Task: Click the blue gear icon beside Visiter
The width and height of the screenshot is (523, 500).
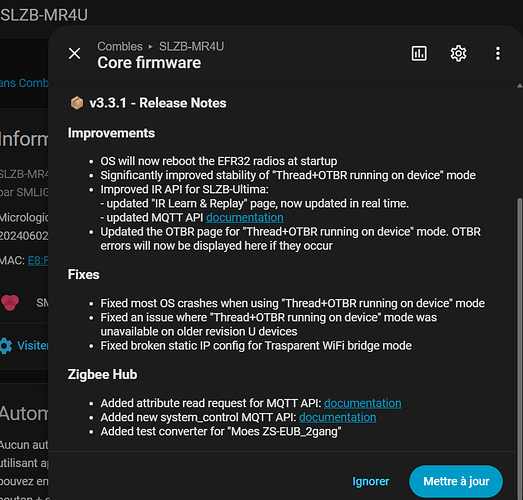Action: tap(6, 346)
